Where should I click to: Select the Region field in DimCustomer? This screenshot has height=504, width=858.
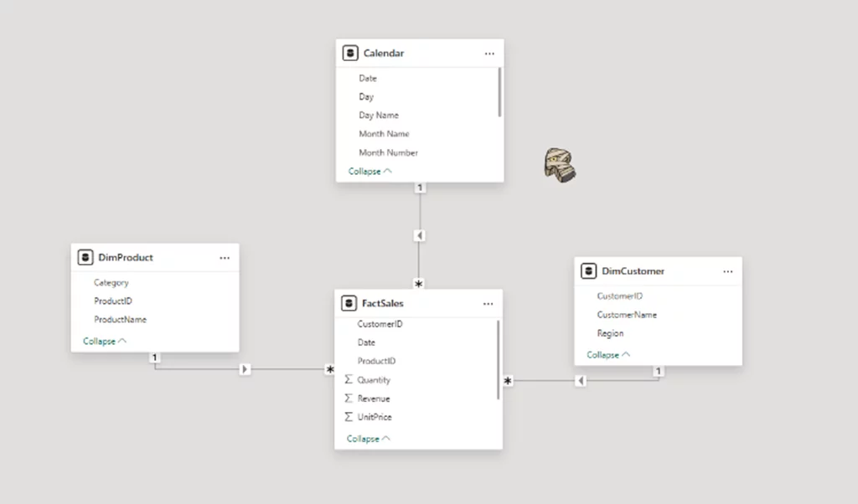click(609, 332)
